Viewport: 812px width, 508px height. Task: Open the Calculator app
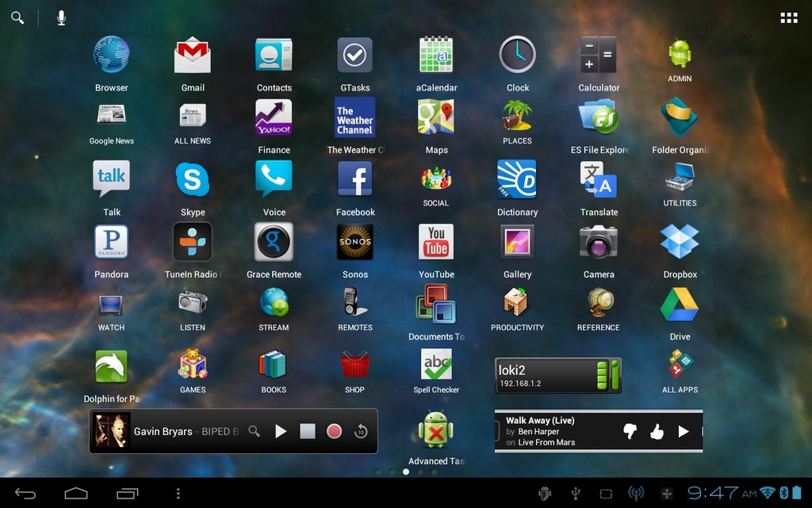pyautogui.click(x=599, y=55)
